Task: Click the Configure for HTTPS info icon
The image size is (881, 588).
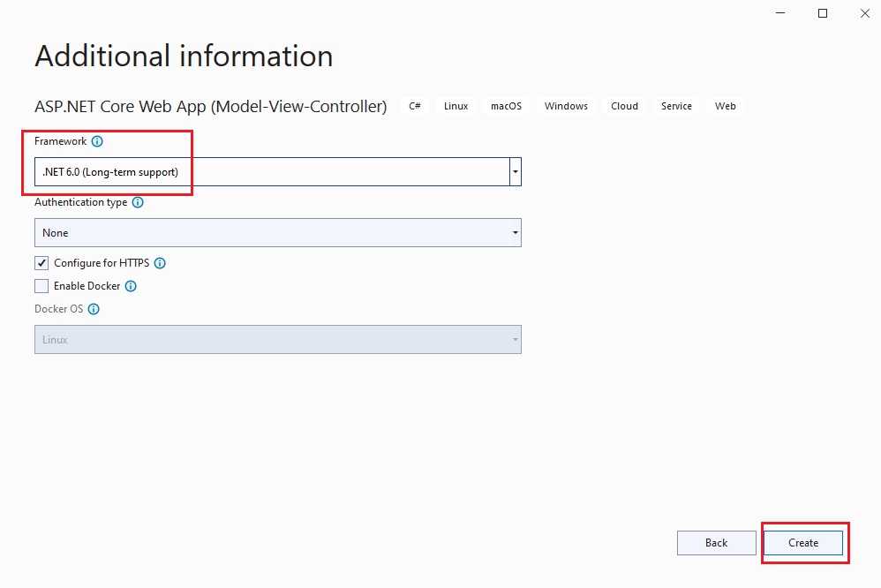Action: click(160, 263)
